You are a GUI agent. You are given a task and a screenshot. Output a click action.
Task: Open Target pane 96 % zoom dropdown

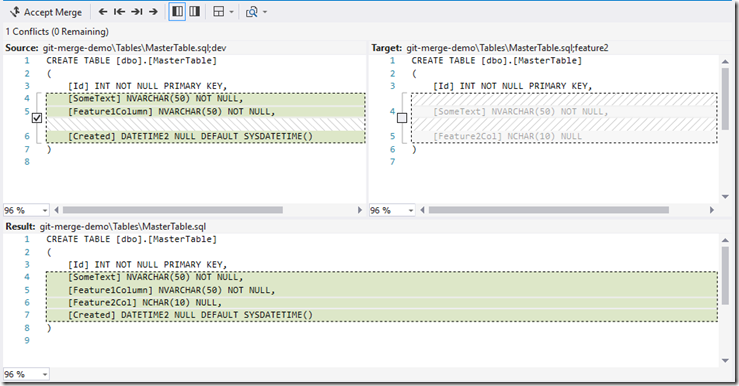392,210
